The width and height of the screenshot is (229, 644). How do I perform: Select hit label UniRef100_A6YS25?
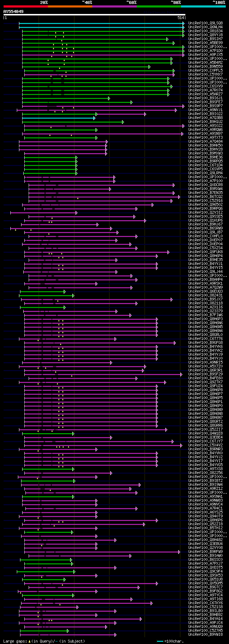[205, 512]
